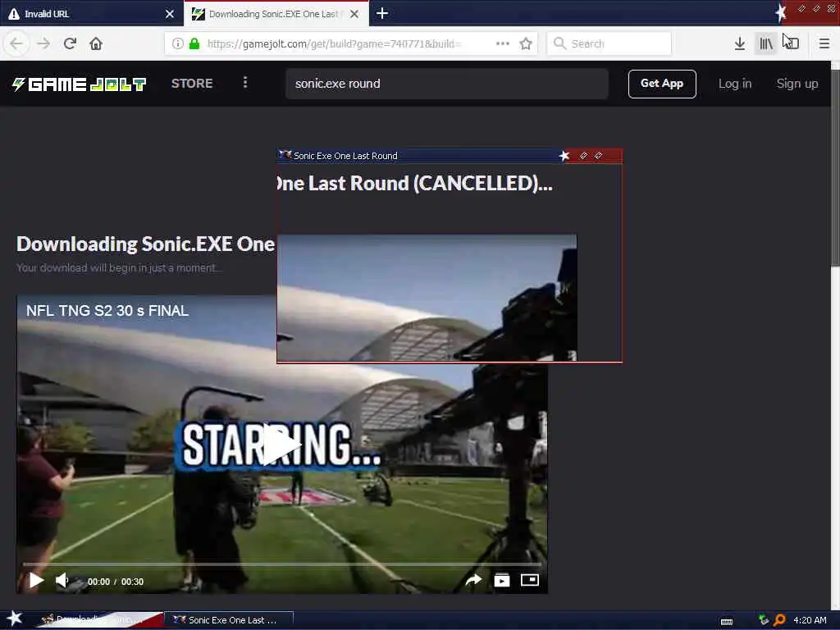Open the star Start button on taskbar
Viewport: 840px width, 630px height.
tap(14, 619)
